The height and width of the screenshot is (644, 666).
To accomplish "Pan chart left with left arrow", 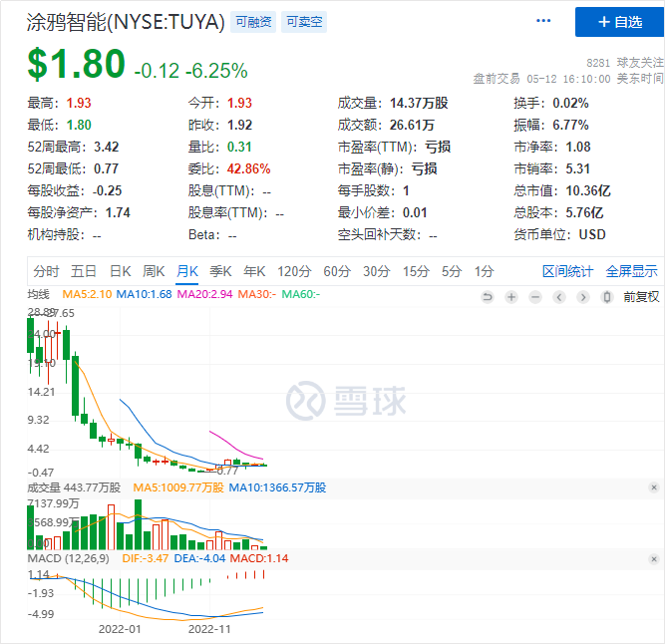I will tap(559, 297).
